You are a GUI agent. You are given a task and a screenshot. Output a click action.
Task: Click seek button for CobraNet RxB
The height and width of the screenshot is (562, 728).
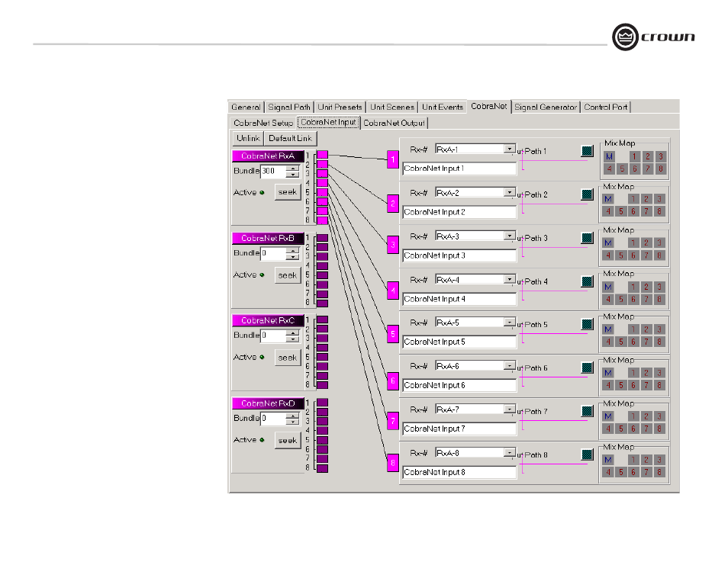coord(288,275)
